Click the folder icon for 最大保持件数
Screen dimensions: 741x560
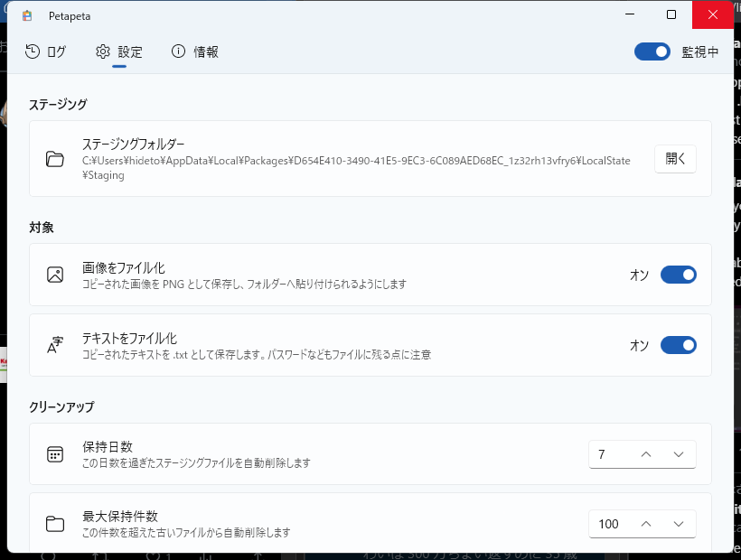pos(55,524)
